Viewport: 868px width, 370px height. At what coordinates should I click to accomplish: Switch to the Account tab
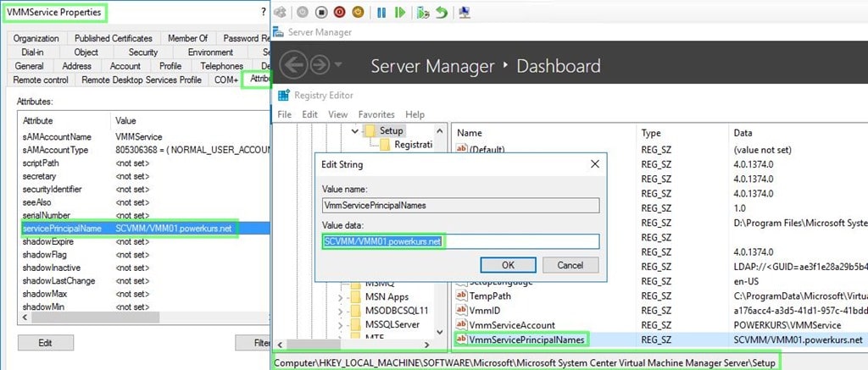pos(125,66)
